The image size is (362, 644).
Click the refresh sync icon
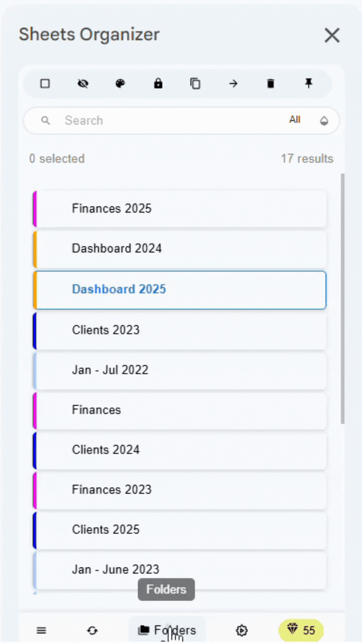click(92, 631)
